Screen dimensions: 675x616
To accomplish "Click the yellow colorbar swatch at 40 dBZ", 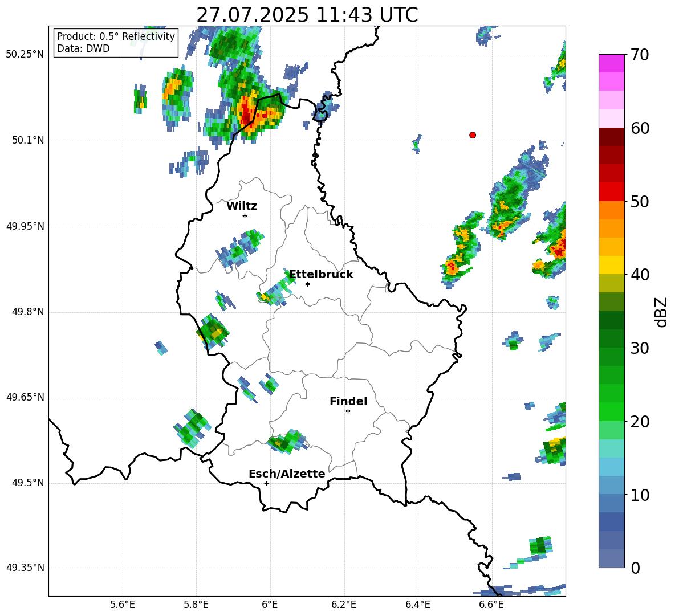I will click(612, 265).
